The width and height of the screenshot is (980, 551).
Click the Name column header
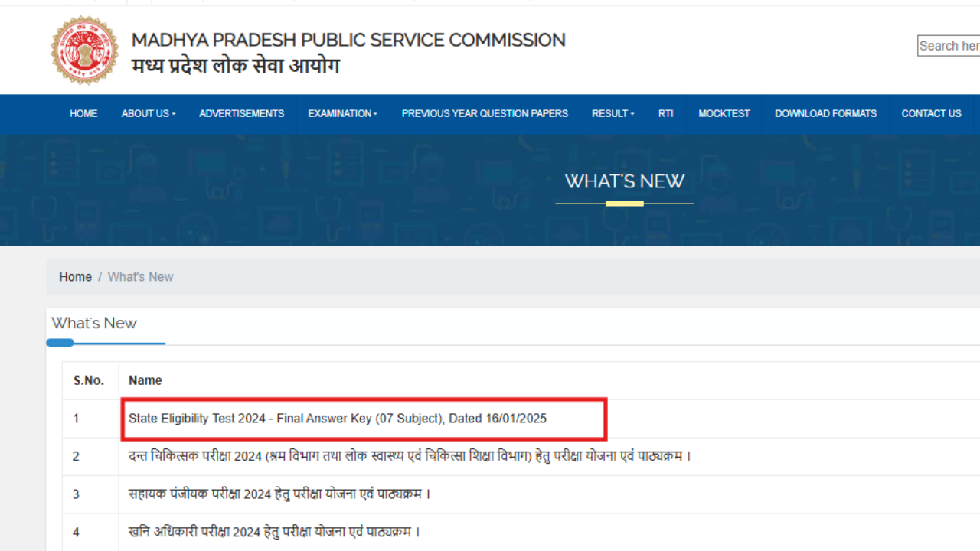coord(145,380)
